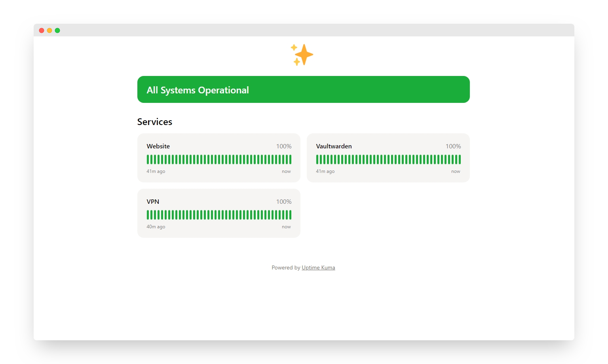
Task: Select the newest Website heartbeat bar
Action: 290,159
